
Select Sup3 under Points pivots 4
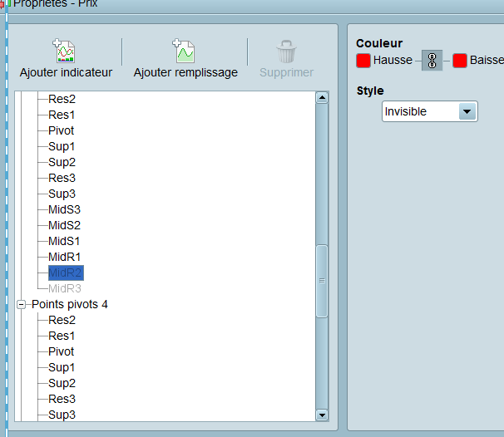coord(62,415)
